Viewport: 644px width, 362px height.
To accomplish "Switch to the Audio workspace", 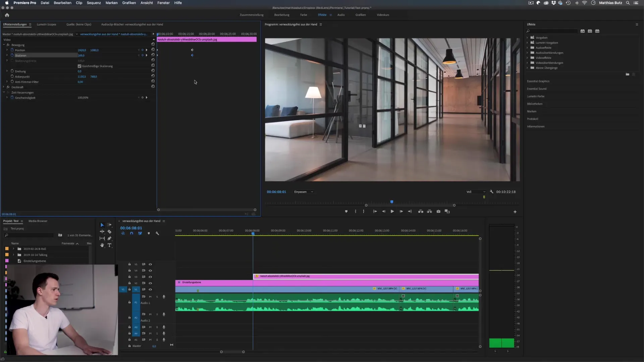I will pos(341,15).
